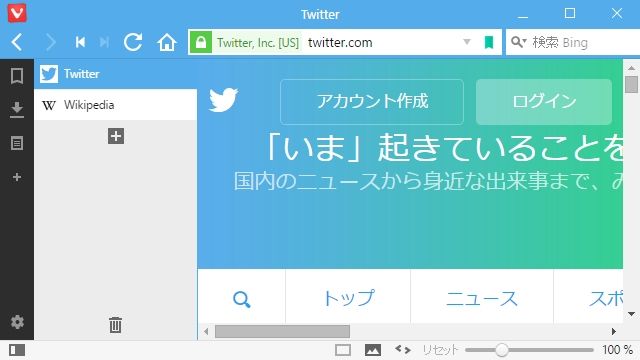
Task: Click the tab tiling icon in status bar
Action: tap(342, 350)
